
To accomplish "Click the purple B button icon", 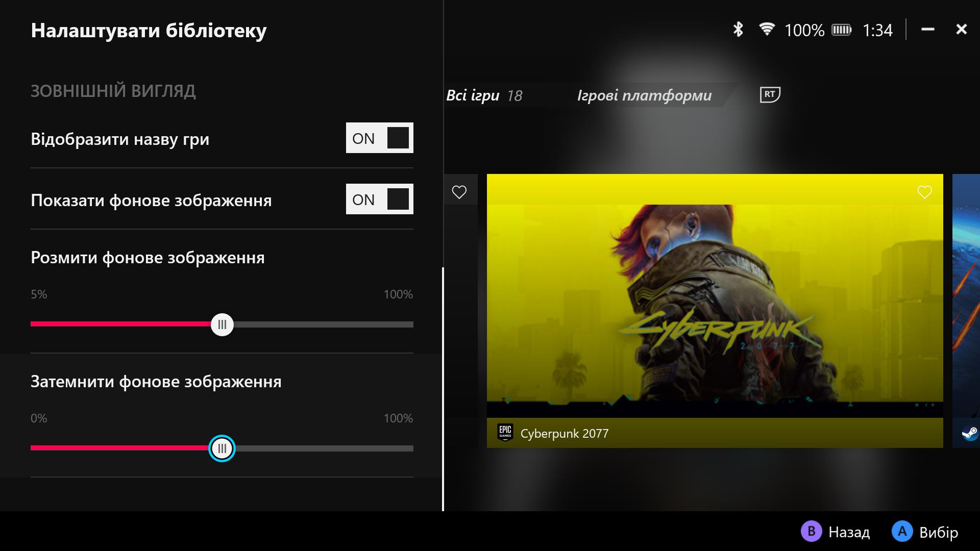I will [x=811, y=531].
